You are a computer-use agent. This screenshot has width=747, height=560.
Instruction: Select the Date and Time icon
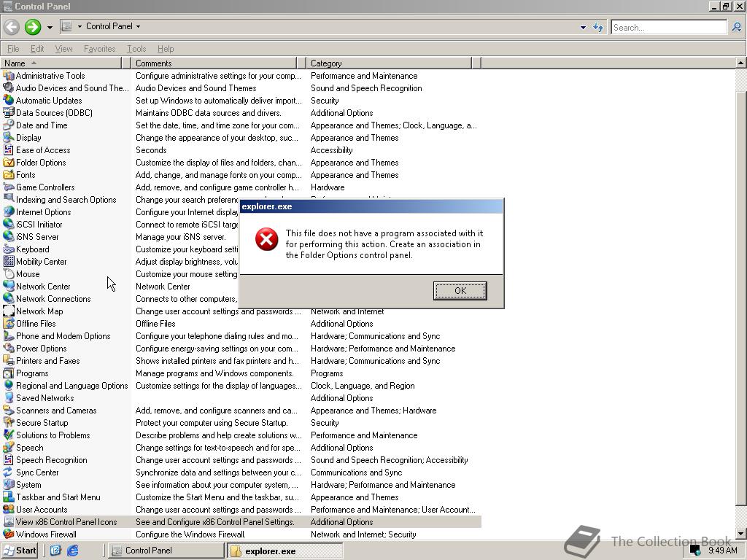9,125
